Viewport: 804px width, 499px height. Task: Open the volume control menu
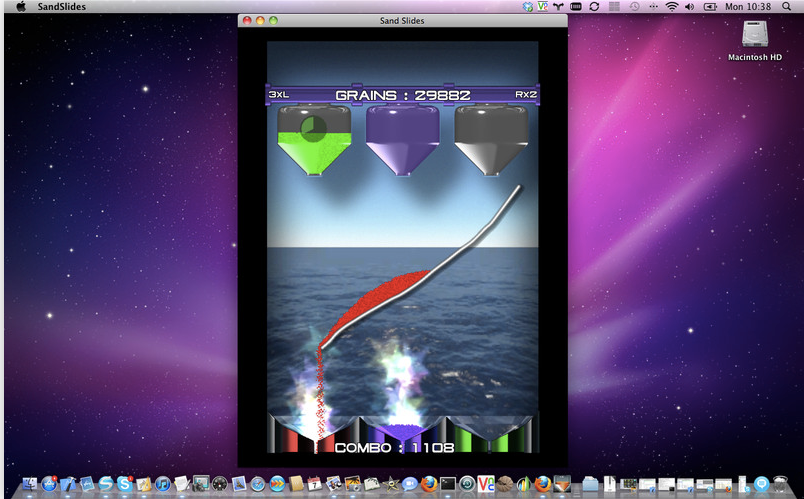tap(690, 7)
